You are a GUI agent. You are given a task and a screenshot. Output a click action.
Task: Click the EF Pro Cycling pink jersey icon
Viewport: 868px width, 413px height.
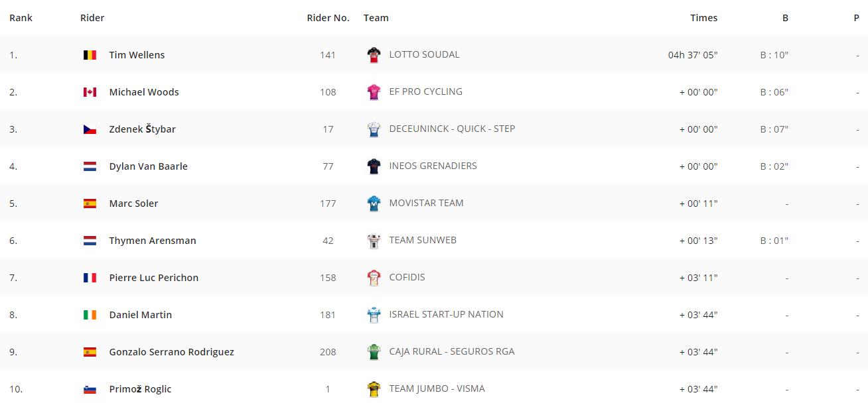(x=374, y=92)
